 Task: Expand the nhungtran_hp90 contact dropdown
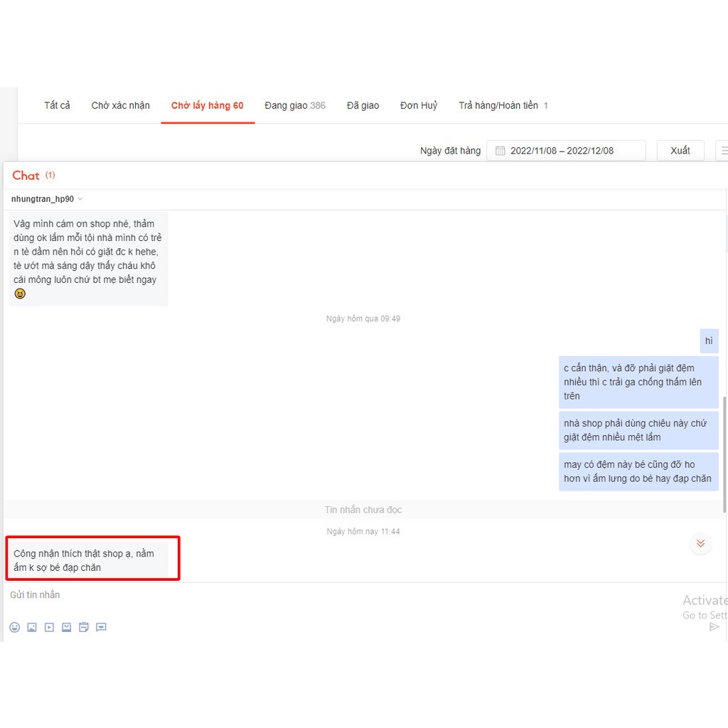80,199
